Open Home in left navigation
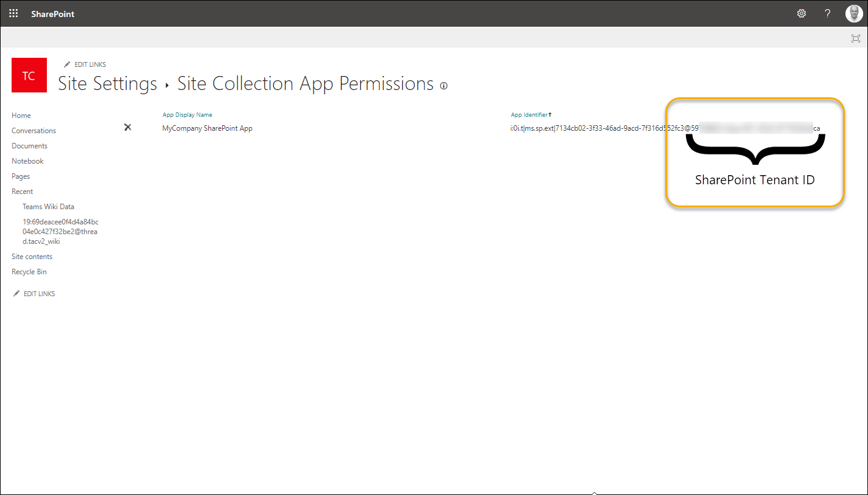Screen dimensions: 868x495 coord(21,116)
